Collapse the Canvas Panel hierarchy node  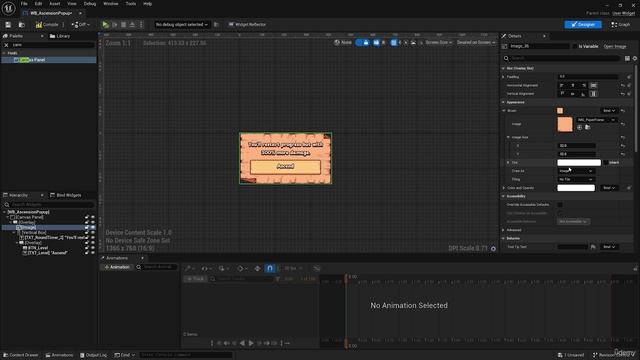[8, 218]
